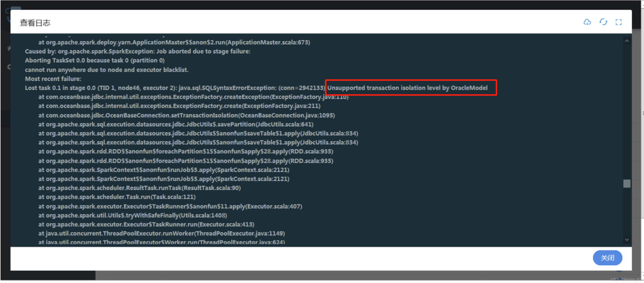Click the 'Most recent failure:' line
Image resolution: width=644 pixels, height=283 pixels.
53,79
